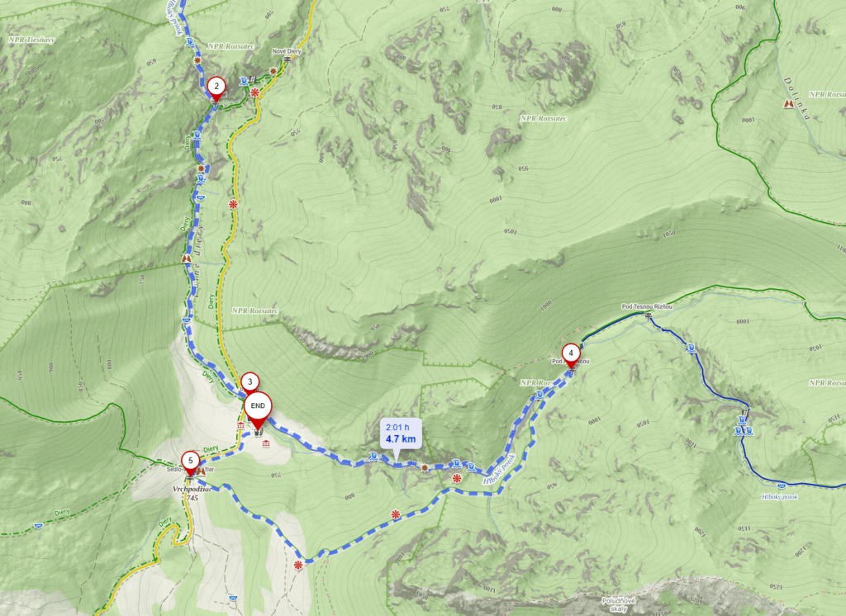Viewport: 846px width, 616px height.
Task: Click red viewpoint star below Nové Diery
Action: (x=255, y=92)
